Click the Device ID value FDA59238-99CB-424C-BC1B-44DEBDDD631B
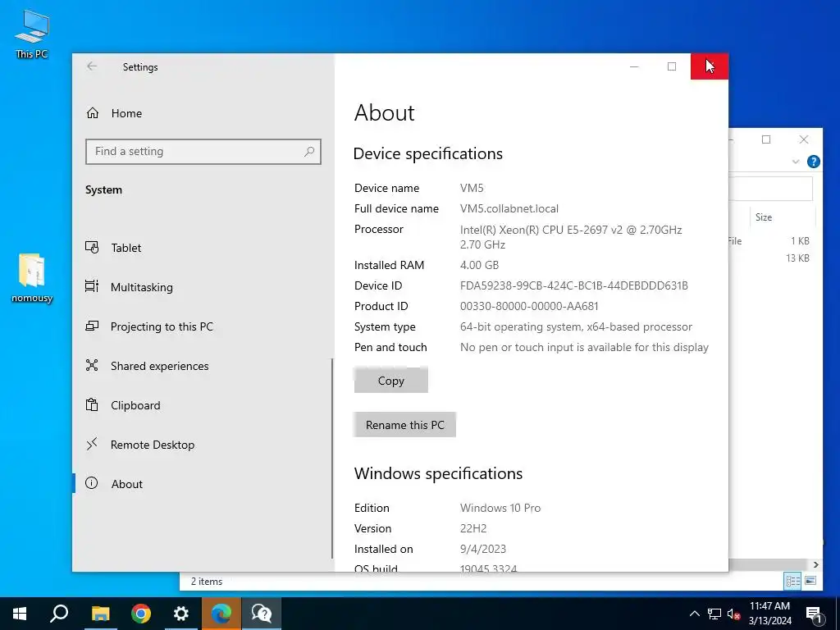This screenshot has width=840, height=630. coord(573,285)
